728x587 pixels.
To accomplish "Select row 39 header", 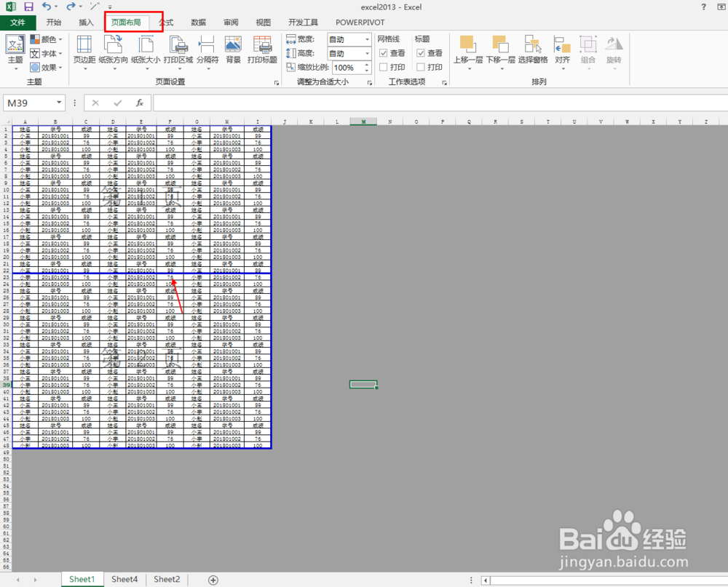I will [6, 385].
